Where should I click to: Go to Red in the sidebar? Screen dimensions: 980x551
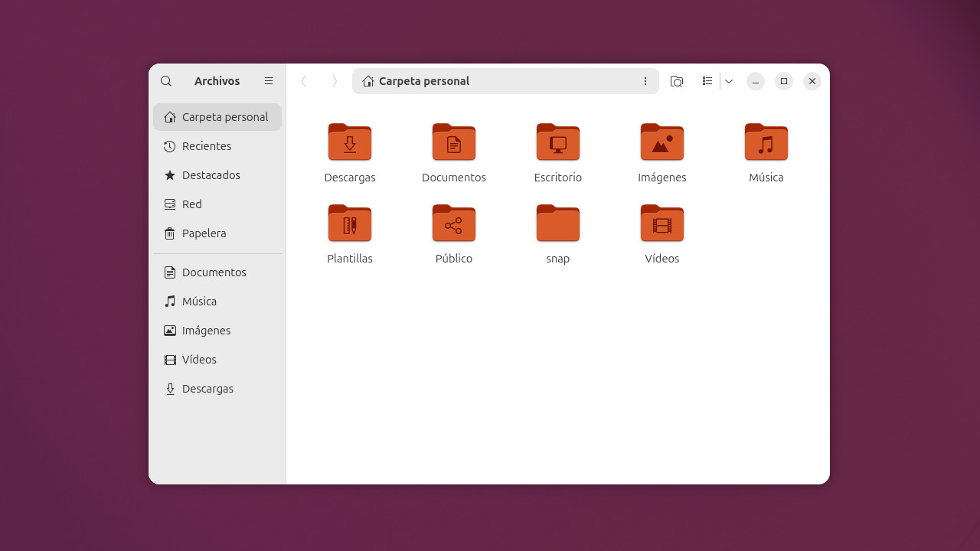(x=192, y=204)
